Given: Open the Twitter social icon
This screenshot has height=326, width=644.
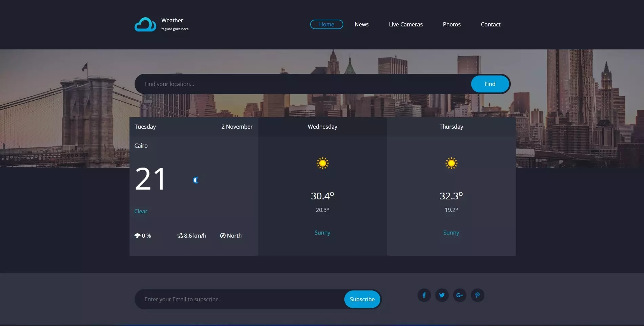Looking at the screenshot, I should click(x=442, y=295).
